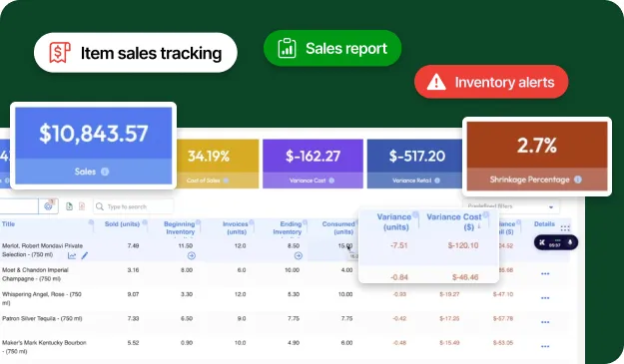Click the arrow under Ending Inventory 8.50
This screenshot has height=364, width=624.
click(x=299, y=256)
